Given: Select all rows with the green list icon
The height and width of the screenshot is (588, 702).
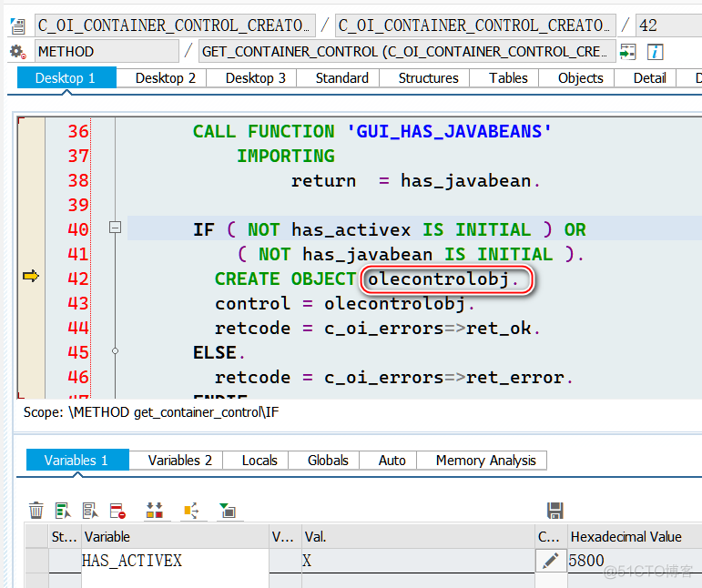Looking at the screenshot, I should [63, 510].
